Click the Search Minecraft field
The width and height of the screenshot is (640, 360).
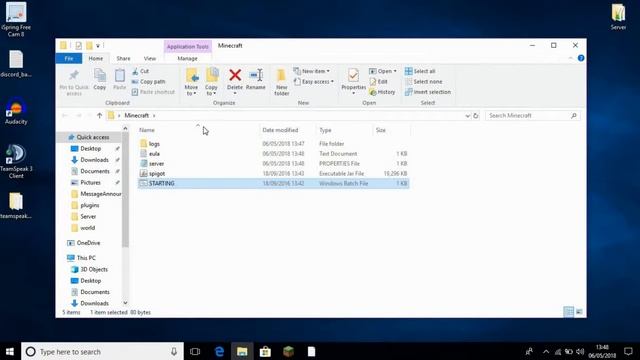(532, 116)
